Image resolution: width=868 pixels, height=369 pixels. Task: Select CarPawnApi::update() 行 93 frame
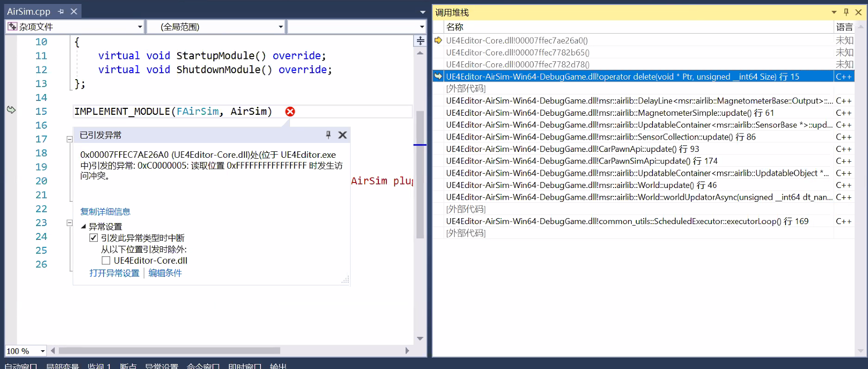point(644,149)
